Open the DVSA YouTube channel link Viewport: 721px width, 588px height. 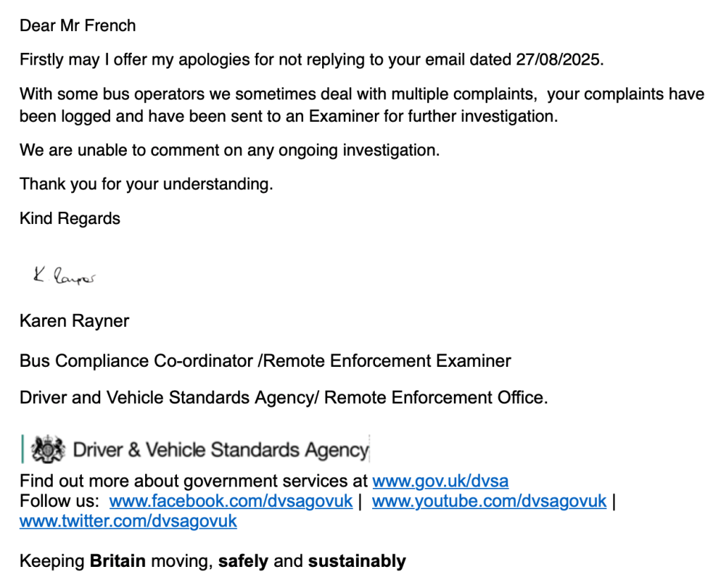coord(488,501)
